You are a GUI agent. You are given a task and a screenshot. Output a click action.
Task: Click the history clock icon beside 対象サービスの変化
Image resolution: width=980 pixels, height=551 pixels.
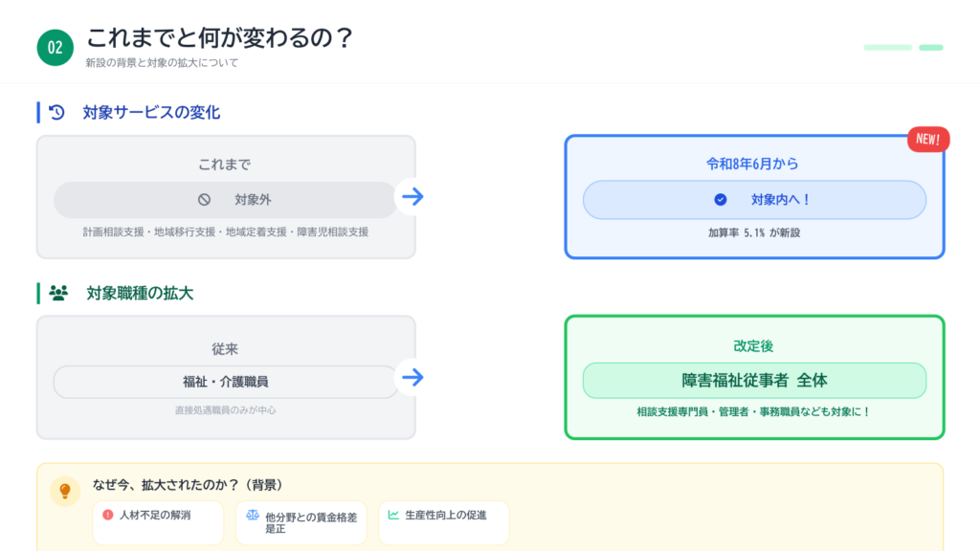[x=57, y=113]
